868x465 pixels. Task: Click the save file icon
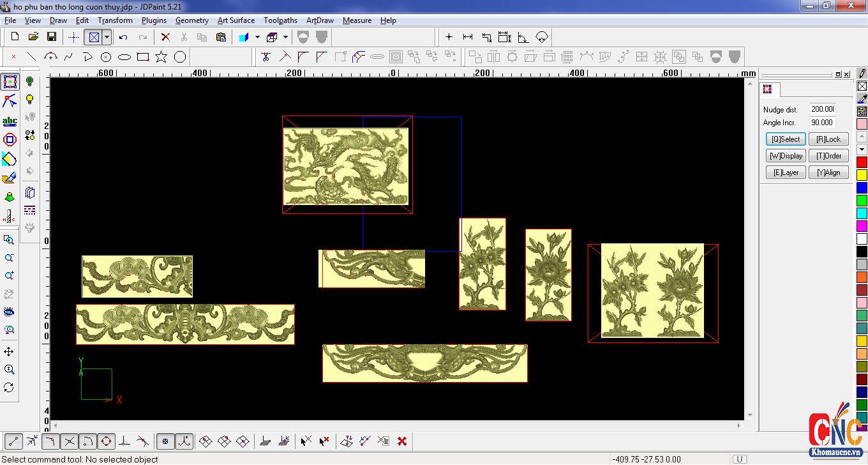click(x=52, y=37)
